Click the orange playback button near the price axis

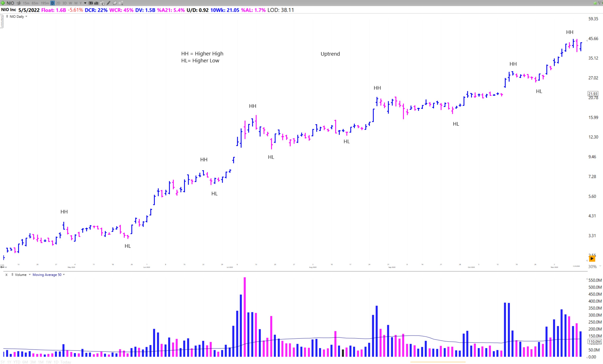pos(592,258)
